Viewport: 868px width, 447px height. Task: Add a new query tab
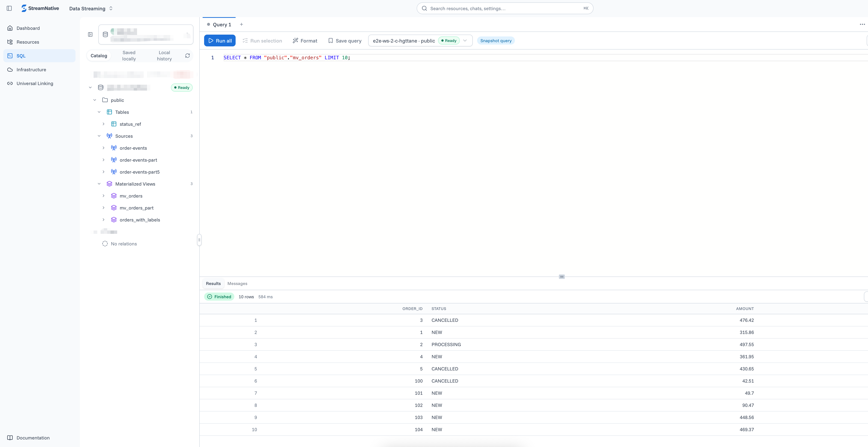(241, 24)
